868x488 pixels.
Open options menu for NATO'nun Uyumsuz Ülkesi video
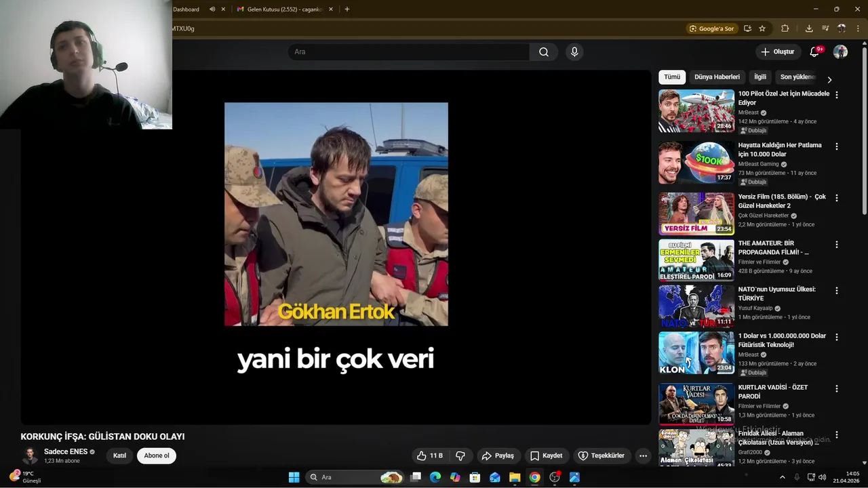pos(836,290)
